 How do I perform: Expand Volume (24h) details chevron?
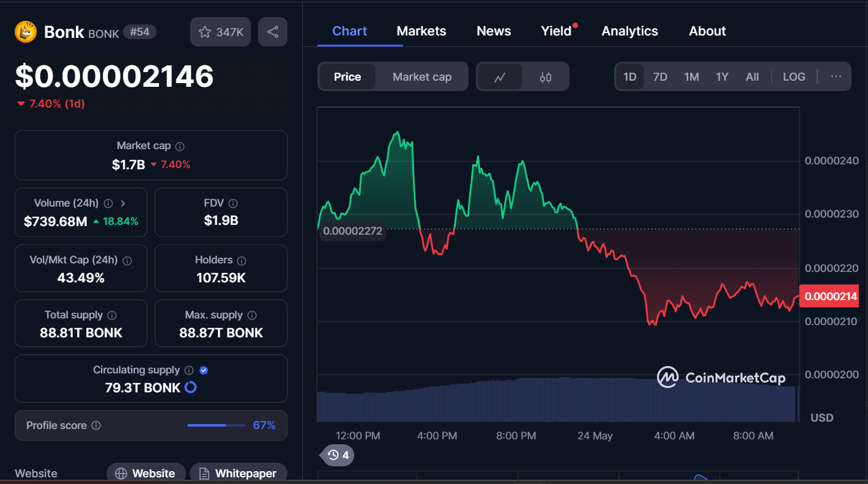point(123,203)
